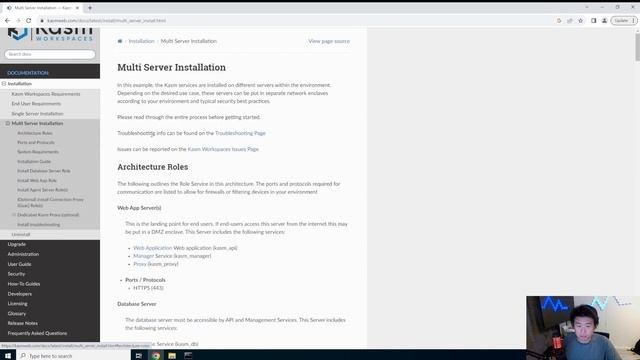640x360 pixels.
Task: Click the Chrome Update button
Action: (x=623, y=20)
